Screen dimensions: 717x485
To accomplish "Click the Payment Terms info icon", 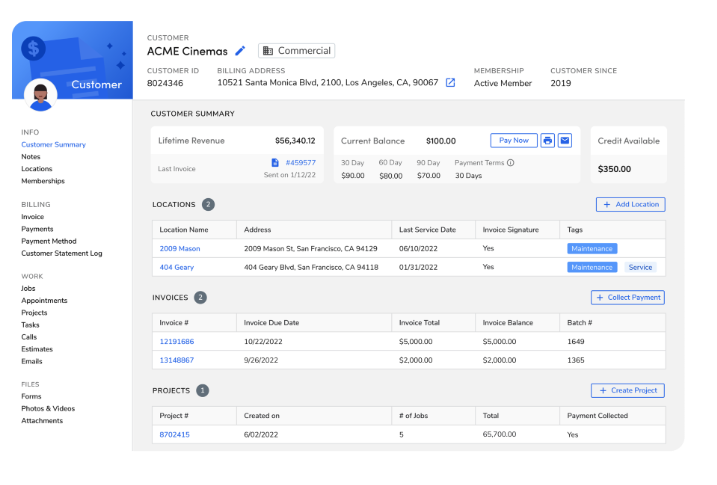I will (511, 162).
